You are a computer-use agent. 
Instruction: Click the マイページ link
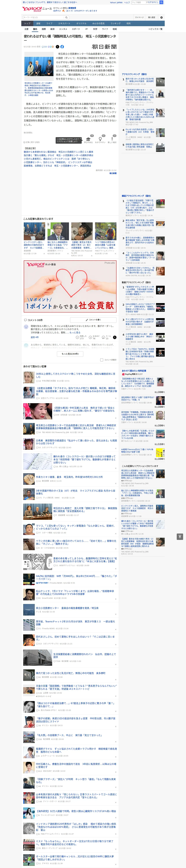point(139,18)
